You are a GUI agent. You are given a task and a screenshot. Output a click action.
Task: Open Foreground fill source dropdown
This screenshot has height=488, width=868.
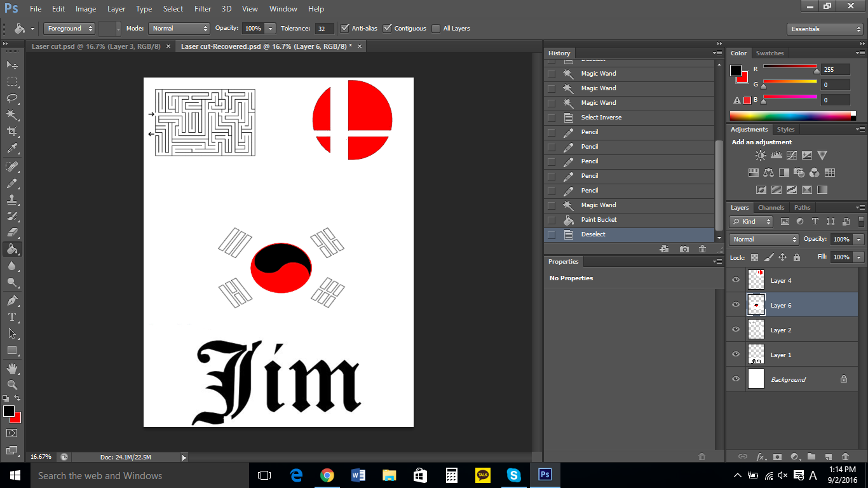point(69,28)
